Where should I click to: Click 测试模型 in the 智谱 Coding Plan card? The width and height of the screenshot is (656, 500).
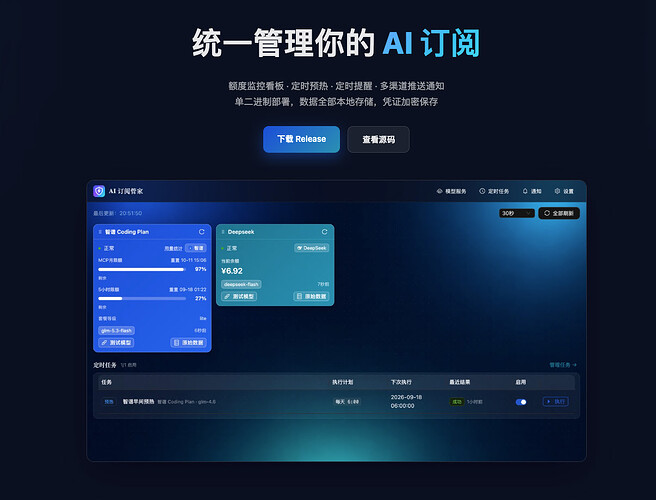[x=116, y=343]
